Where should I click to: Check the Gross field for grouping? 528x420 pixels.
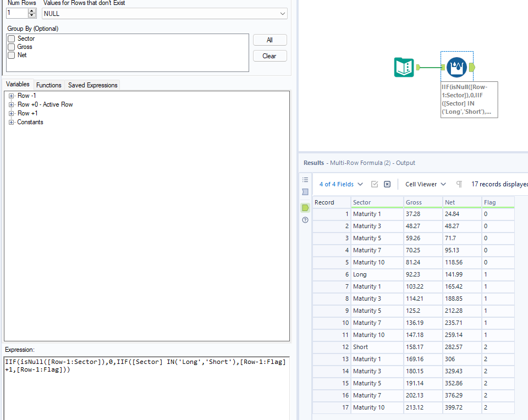tap(11, 47)
